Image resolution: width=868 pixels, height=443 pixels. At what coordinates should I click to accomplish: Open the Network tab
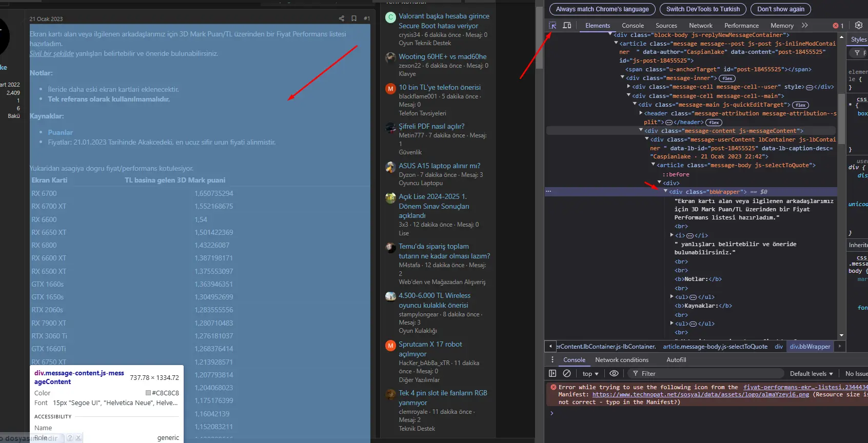pyautogui.click(x=700, y=25)
